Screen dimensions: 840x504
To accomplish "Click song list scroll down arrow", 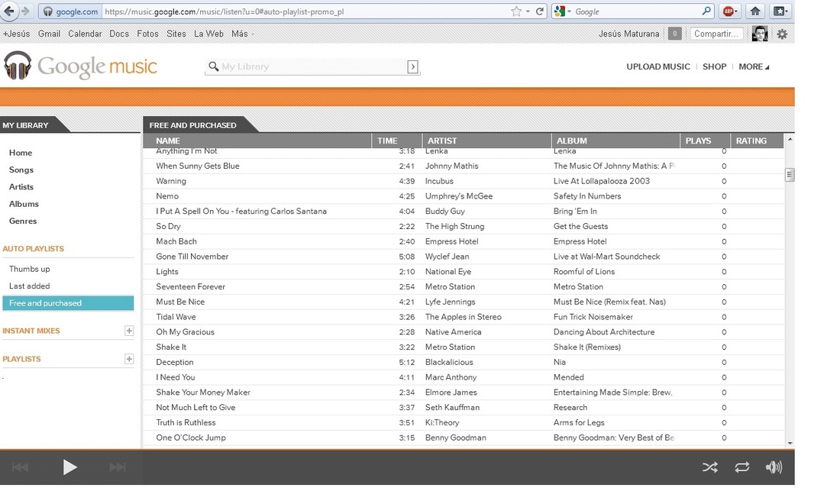I will pyautogui.click(x=790, y=444).
